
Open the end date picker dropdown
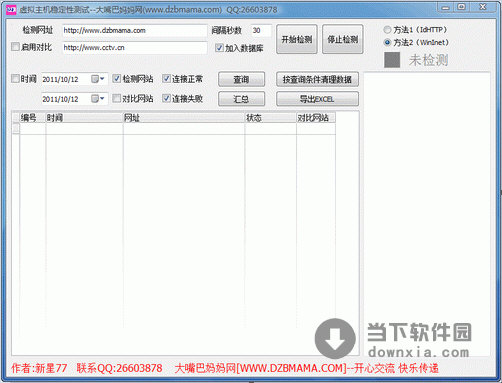(x=98, y=99)
